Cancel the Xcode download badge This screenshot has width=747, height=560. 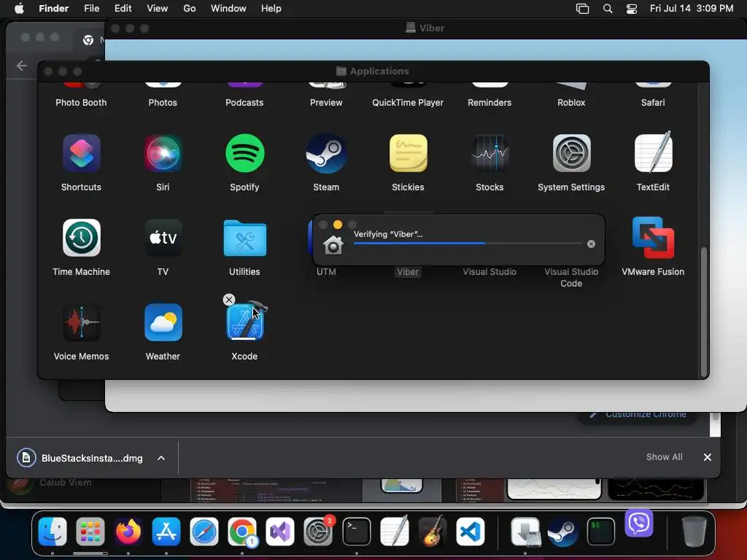pos(229,300)
